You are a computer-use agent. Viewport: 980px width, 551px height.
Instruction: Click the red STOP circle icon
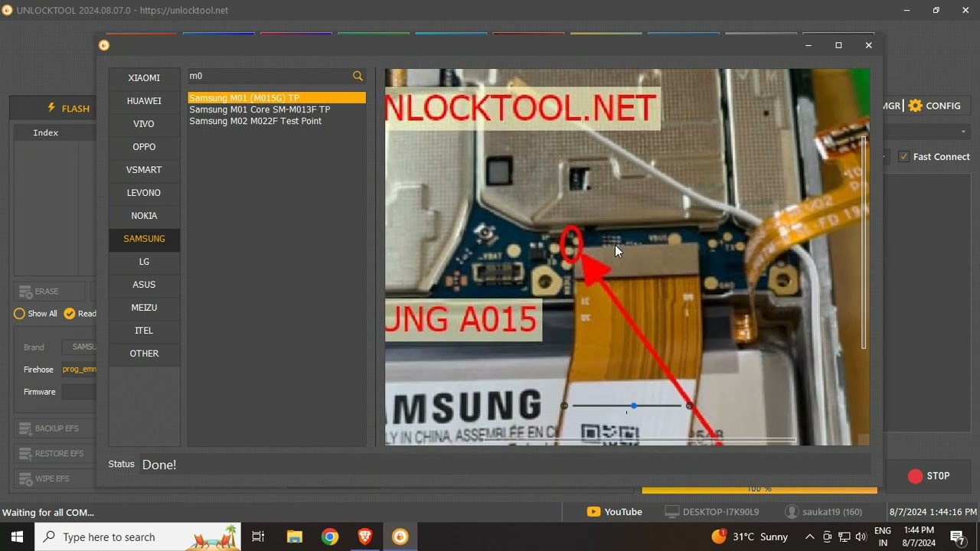pyautogui.click(x=915, y=476)
